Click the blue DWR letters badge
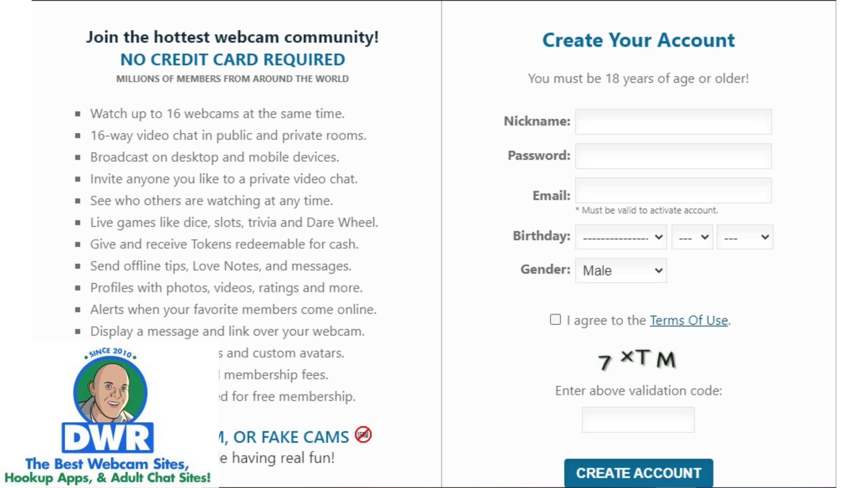The image size is (868, 488). [x=108, y=438]
